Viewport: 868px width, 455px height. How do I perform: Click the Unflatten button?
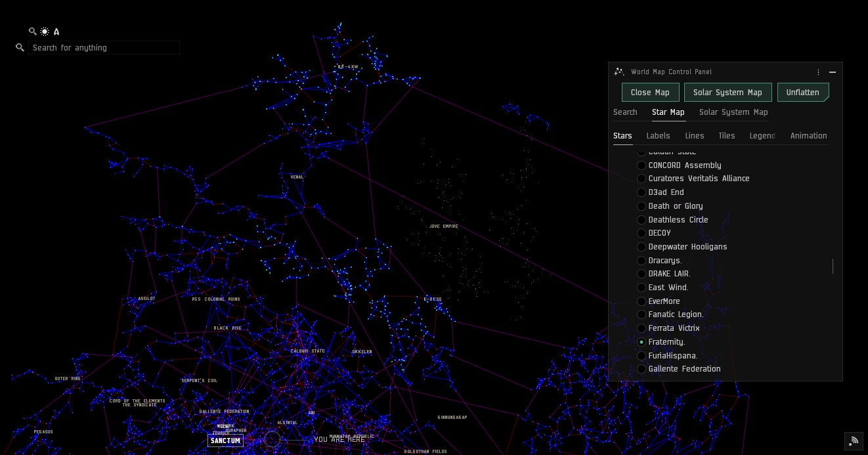(803, 93)
